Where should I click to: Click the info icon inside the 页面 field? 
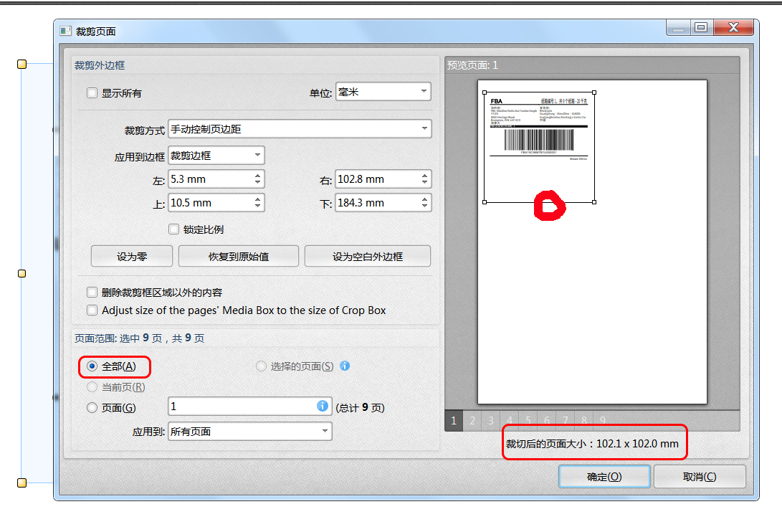322,406
